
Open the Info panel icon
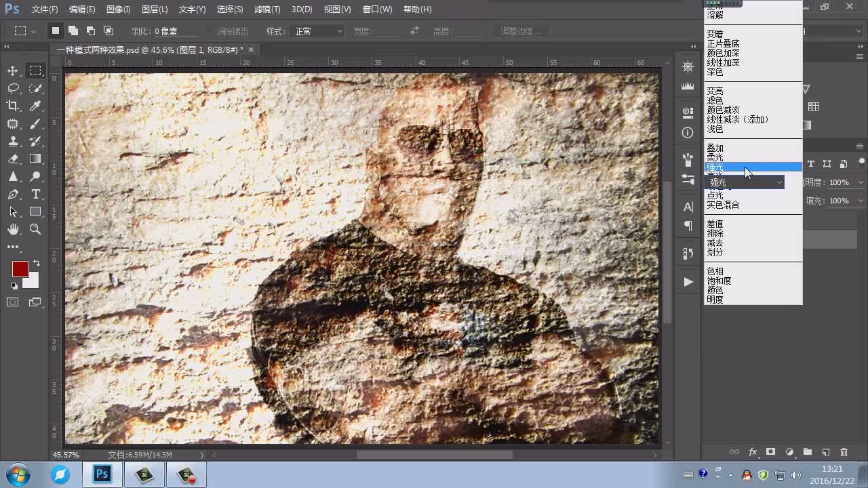[x=688, y=133]
